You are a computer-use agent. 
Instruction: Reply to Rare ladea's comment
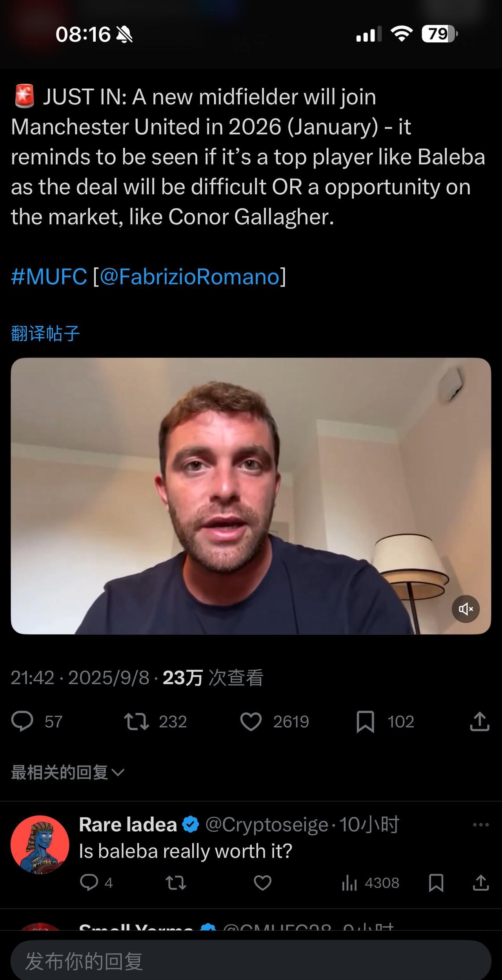tap(89, 883)
